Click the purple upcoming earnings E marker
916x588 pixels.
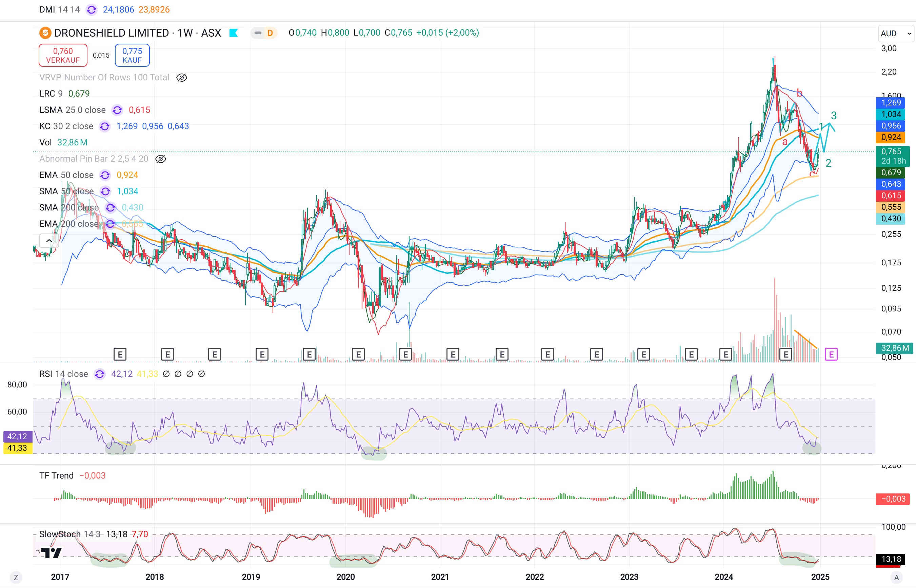pyautogui.click(x=831, y=354)
